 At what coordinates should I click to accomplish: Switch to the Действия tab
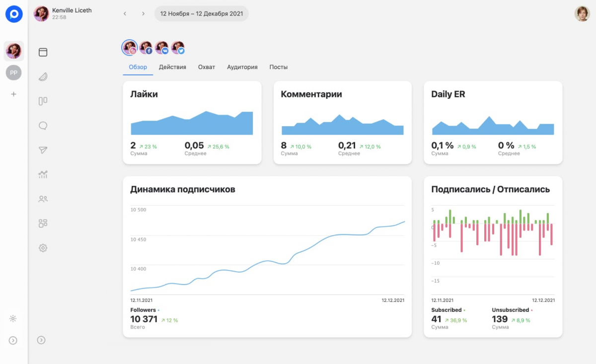(172, 67)
